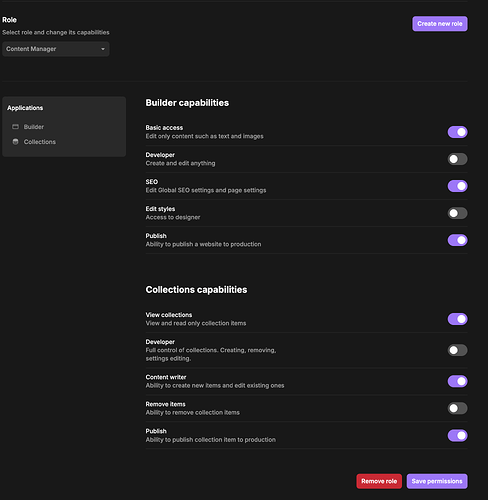Viewport: 488px width, 500px height.
Task: Select Collections in Applications list
Action: pos(40,142)
